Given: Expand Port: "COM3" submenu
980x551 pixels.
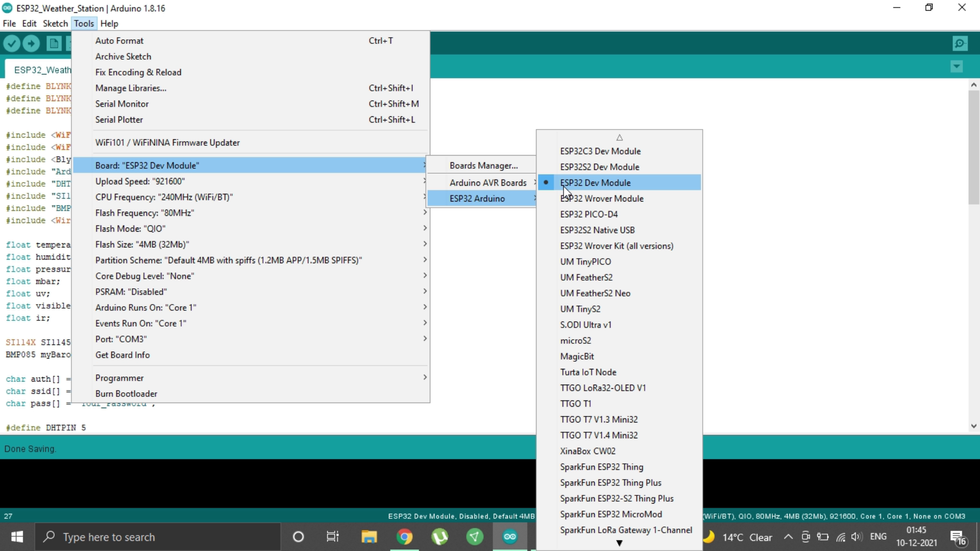Looking at the screenshot, I should (x=251, y=339).
